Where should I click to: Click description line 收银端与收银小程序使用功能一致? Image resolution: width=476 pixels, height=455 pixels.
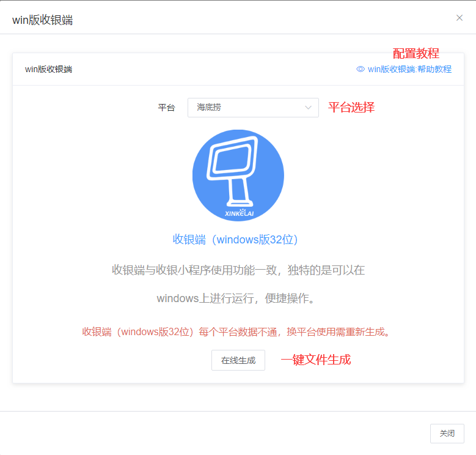238,270
